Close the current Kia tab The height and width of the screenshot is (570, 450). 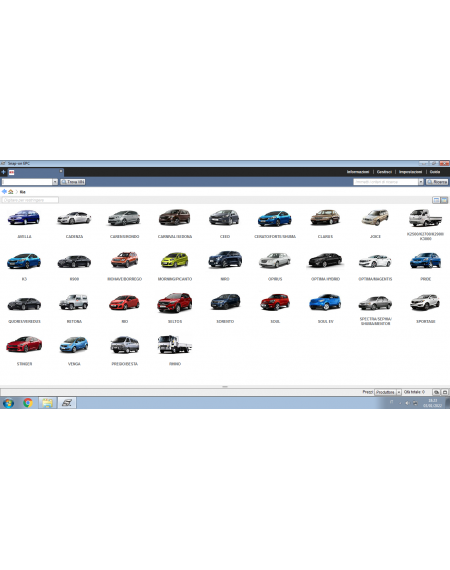(x=61, y=171)
